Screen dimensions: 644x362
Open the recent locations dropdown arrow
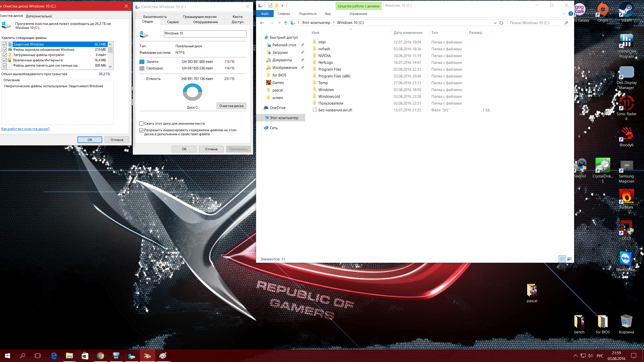[x=279, y=23]
